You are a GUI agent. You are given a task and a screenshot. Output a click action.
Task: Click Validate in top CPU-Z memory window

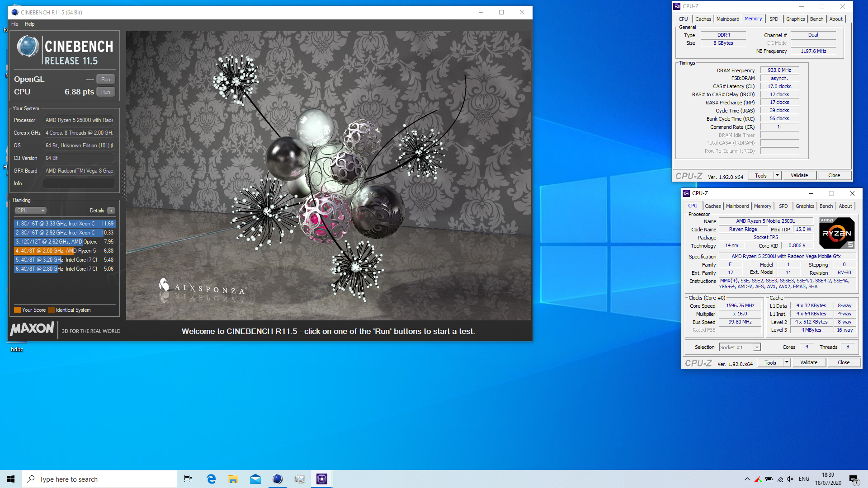pyautogui.click(x=799, y=175)
